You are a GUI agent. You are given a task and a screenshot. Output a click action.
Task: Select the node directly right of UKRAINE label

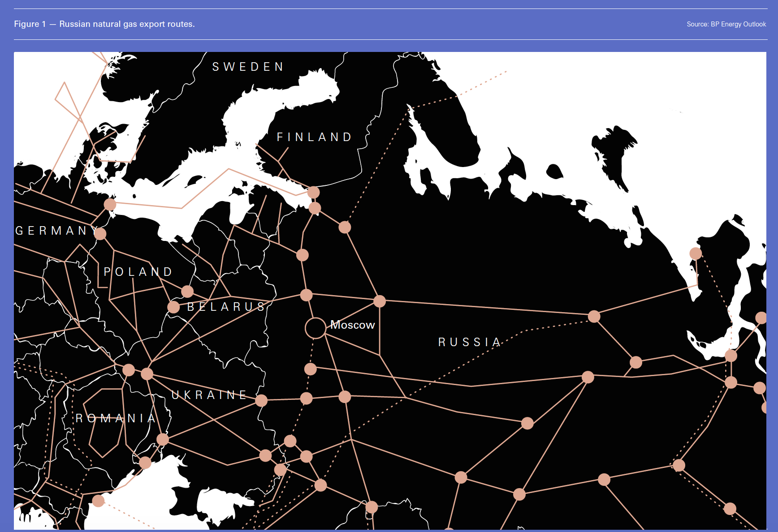[x=261, y=400]
